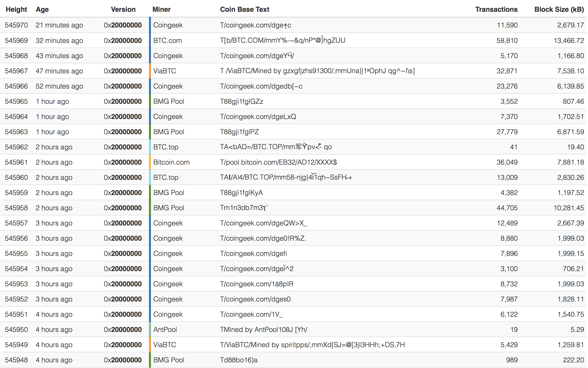Screen dimensions: 588x368
Task: Click the Block Size (kB) header
Action: [559, 9]
